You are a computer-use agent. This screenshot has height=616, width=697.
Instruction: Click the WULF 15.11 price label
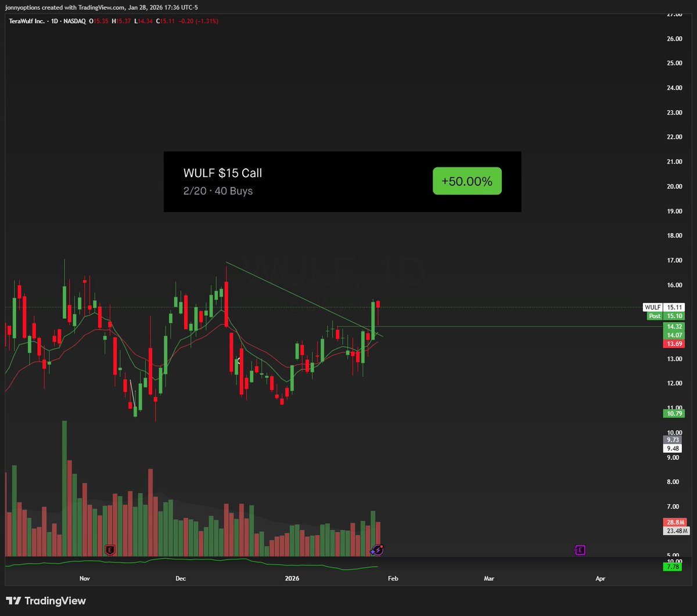click(664, 307)
